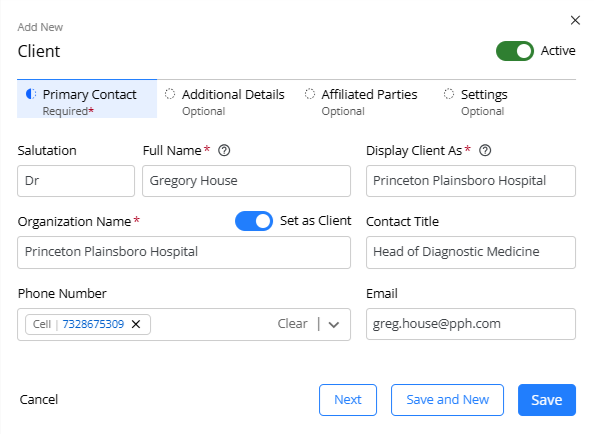594x434 pixels.
Task: Remove the Cell phone number chip
Action: point(136,324)
